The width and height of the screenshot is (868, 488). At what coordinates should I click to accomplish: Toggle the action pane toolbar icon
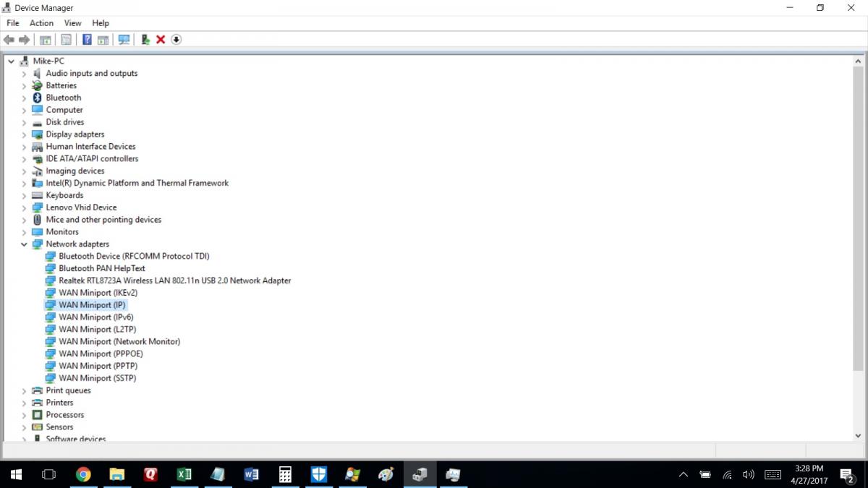coord(103,40)
